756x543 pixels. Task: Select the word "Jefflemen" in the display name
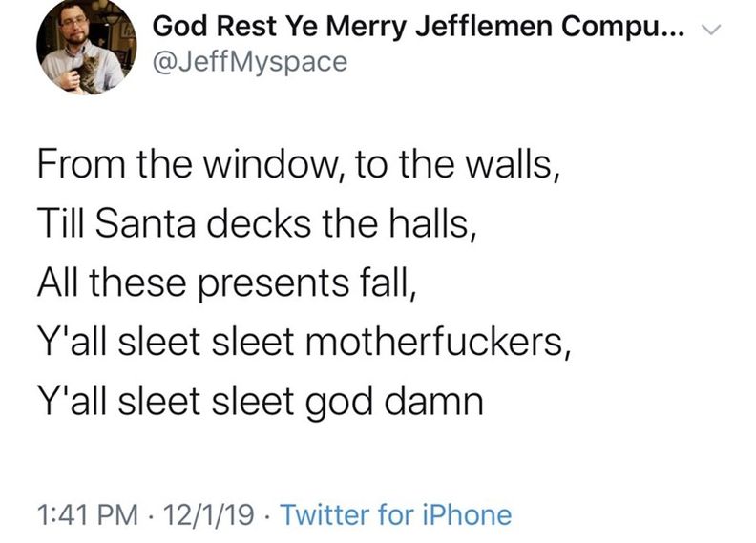pyautogui.click(x=484, y=26)
